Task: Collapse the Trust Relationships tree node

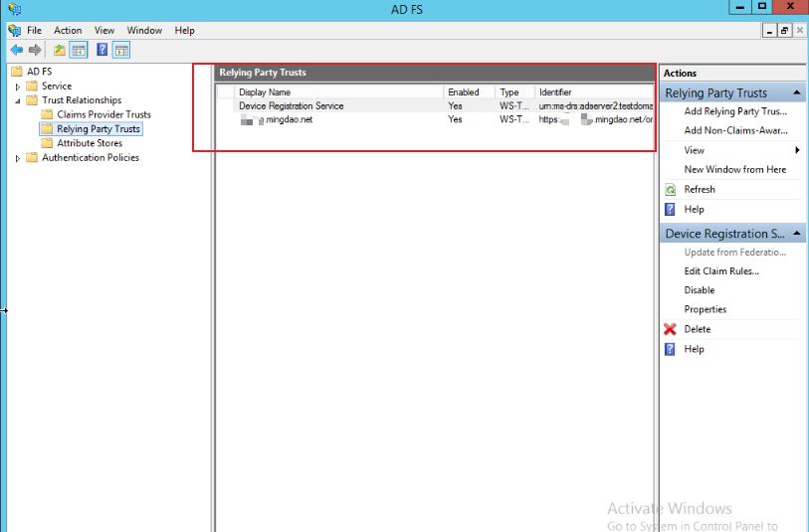Action: click(18, 101)
